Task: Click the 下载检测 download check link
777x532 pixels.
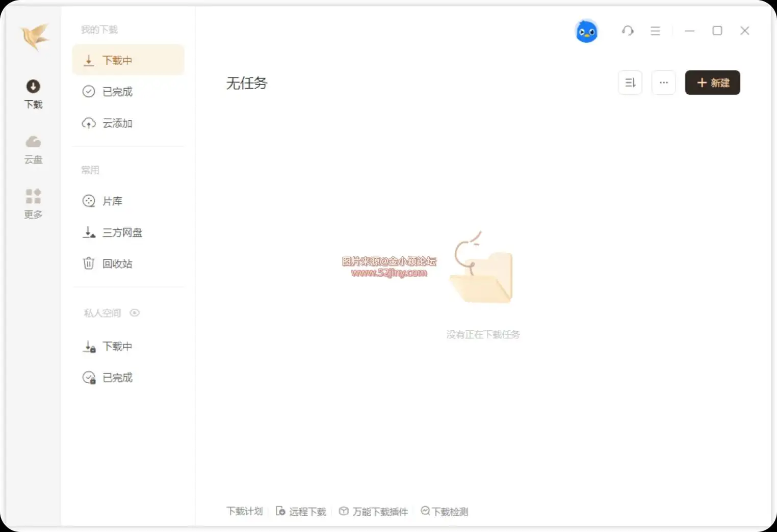Action: pos(445,512)
